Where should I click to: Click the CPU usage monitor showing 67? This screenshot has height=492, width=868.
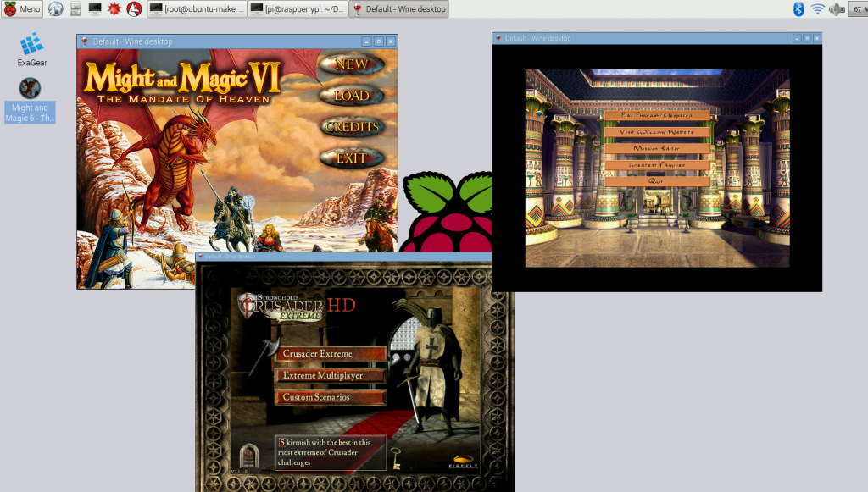[x=858, y=8]
